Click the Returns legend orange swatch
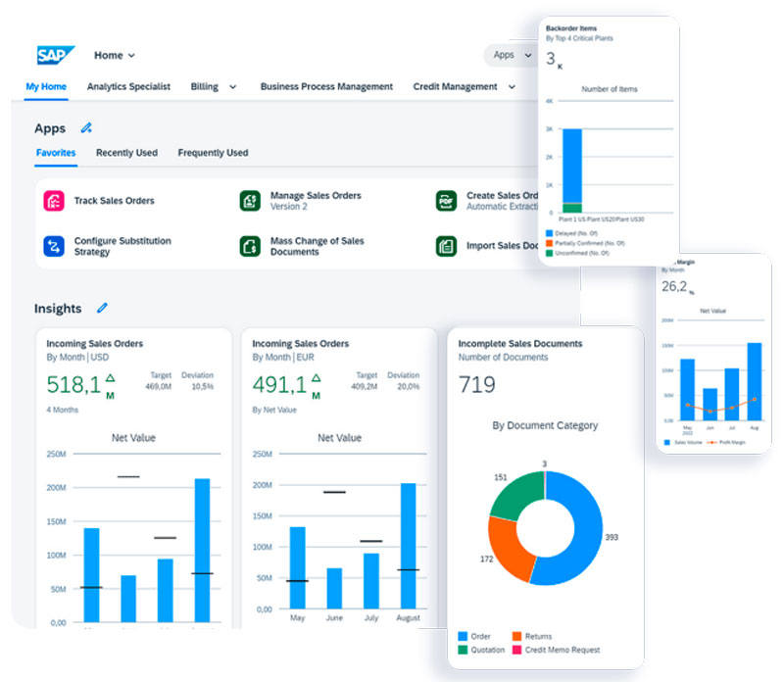 point(515,636)
